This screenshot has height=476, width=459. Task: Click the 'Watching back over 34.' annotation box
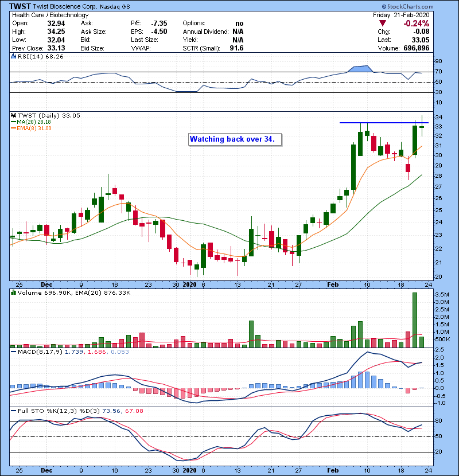point(235,139)
